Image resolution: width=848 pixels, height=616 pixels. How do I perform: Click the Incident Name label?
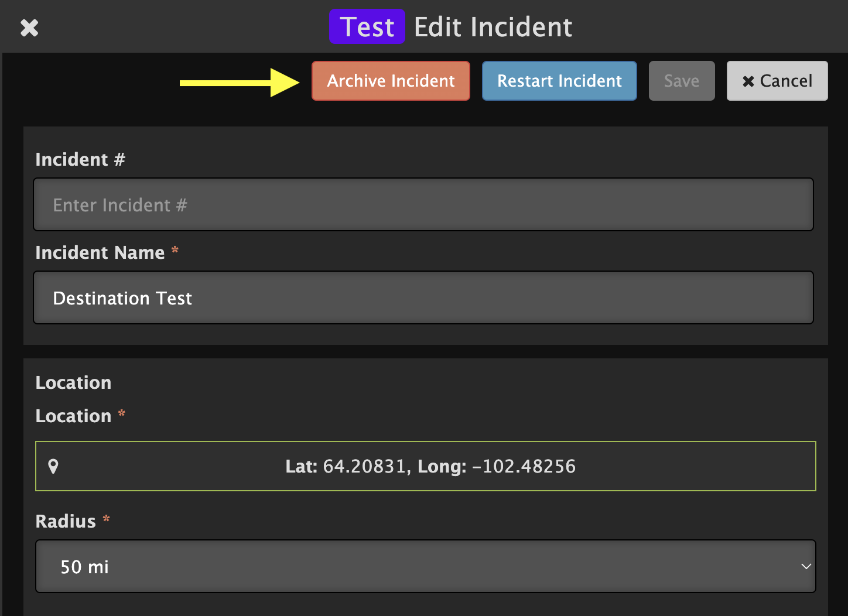coord(100,252)
